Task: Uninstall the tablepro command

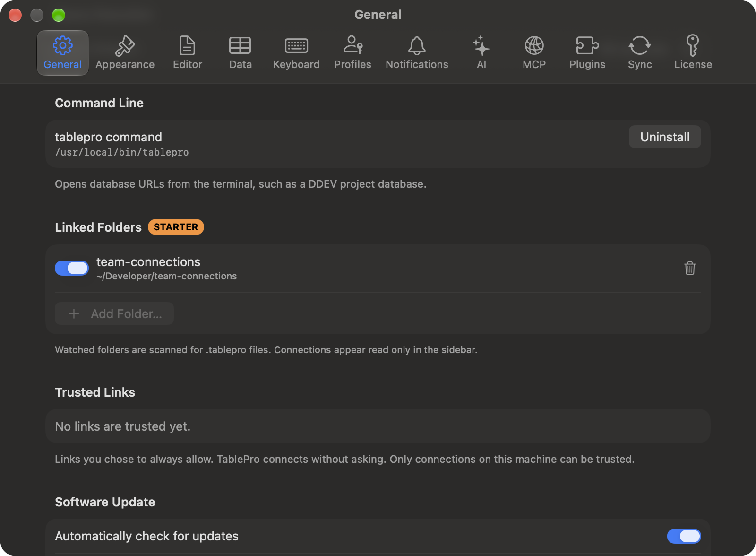Action: pos(665,137)
